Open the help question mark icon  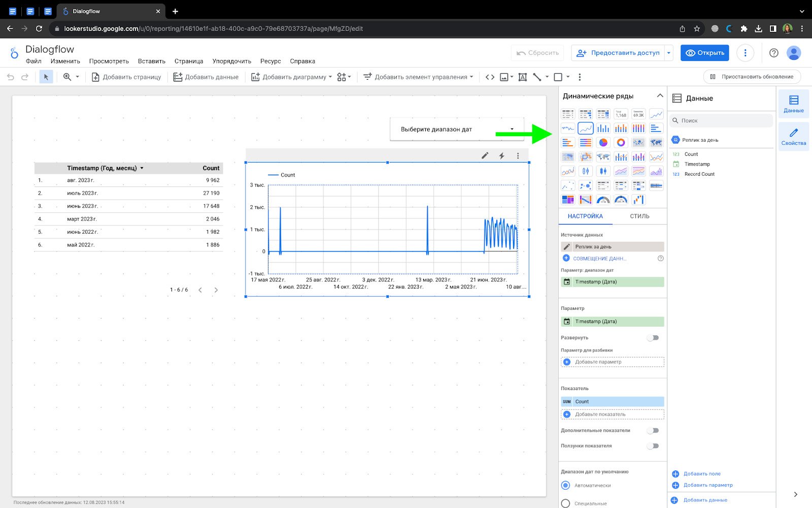pos(773,53)
